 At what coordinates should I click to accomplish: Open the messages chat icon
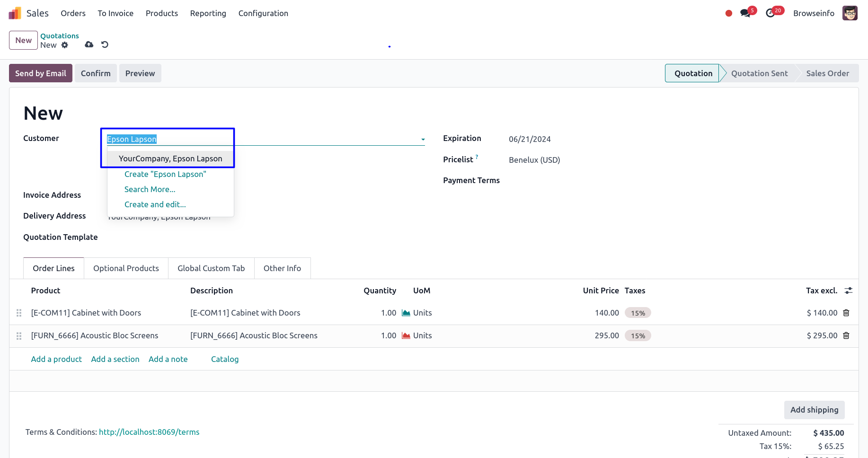coord(745,13)
